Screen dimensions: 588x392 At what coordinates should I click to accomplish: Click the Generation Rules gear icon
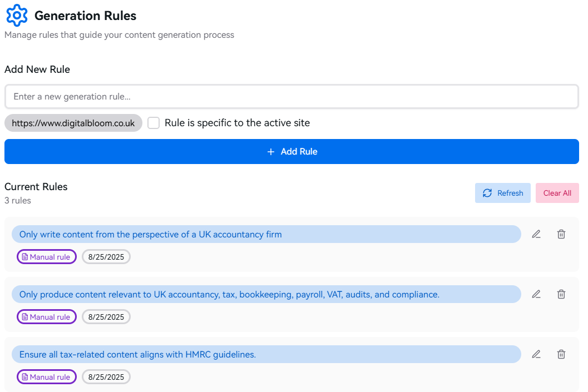click(17, 16)
